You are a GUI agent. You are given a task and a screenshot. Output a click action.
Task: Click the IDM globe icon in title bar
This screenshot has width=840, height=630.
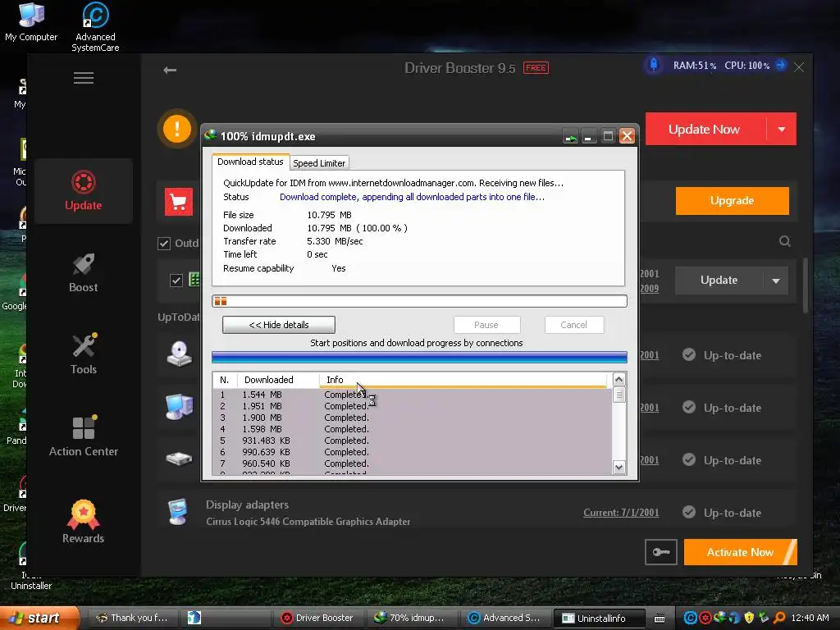coord(210,135)
